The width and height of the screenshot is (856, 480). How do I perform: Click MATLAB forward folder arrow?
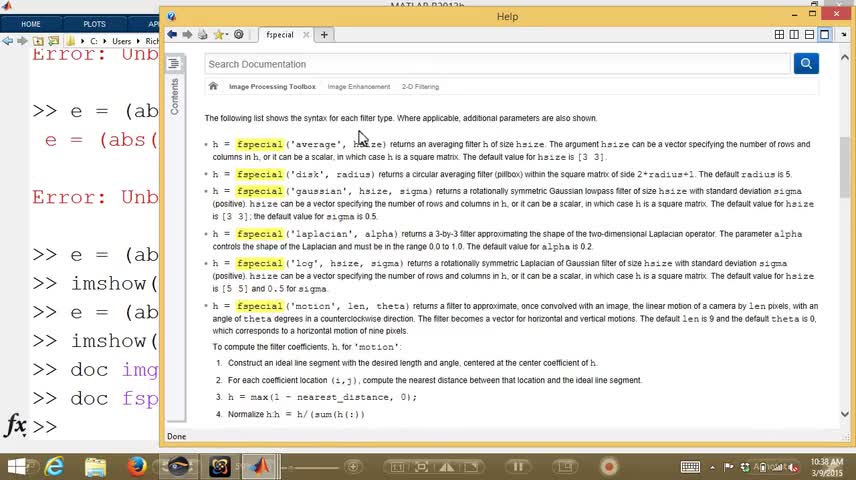click(22, 41)
